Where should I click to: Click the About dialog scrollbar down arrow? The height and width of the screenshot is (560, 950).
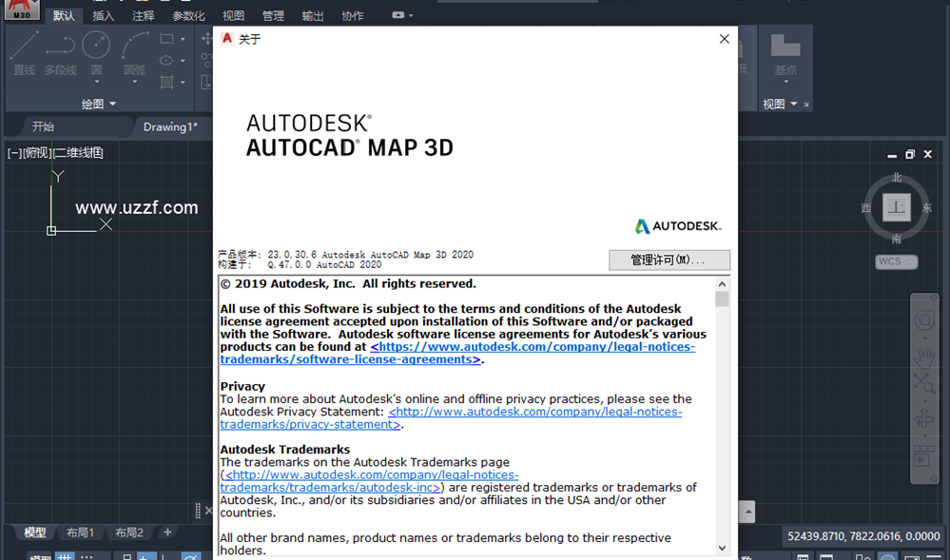click(722, 548)
